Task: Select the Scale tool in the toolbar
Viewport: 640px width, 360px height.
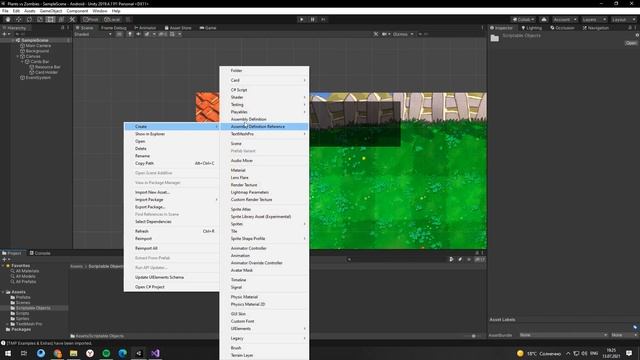Action: (40, 20)
